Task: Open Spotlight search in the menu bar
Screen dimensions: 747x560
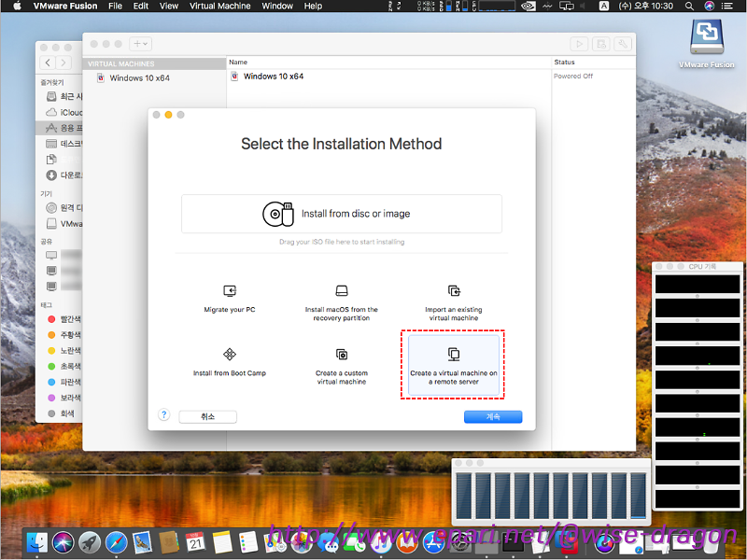Action: click(689, 7)
